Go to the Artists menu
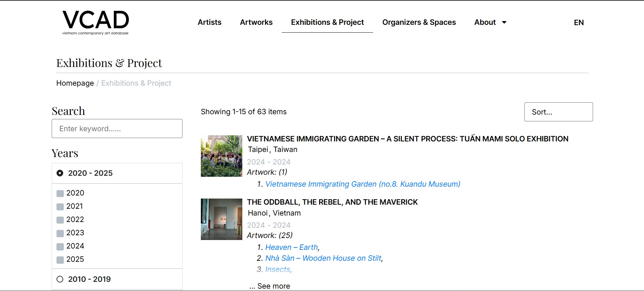 (x=209, y=22)
